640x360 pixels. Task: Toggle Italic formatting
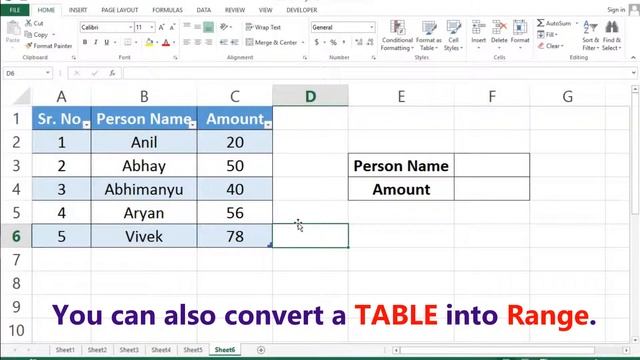click(96, 42)
